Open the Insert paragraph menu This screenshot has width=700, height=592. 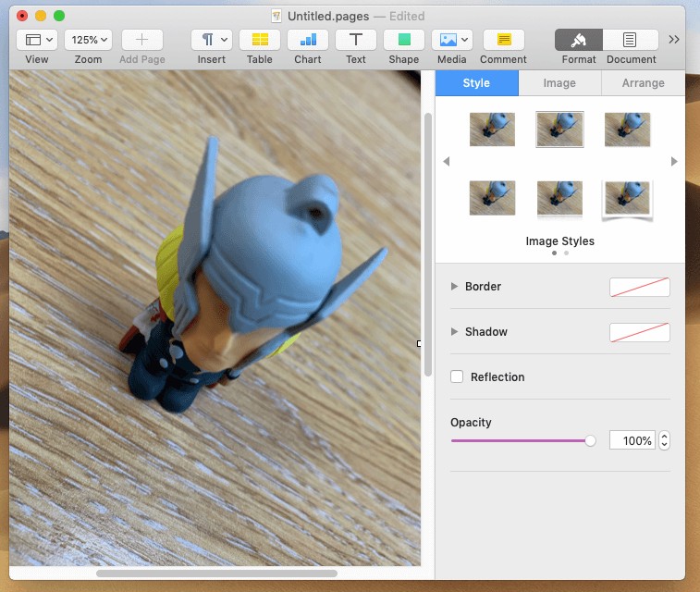[x=212, y=40]
